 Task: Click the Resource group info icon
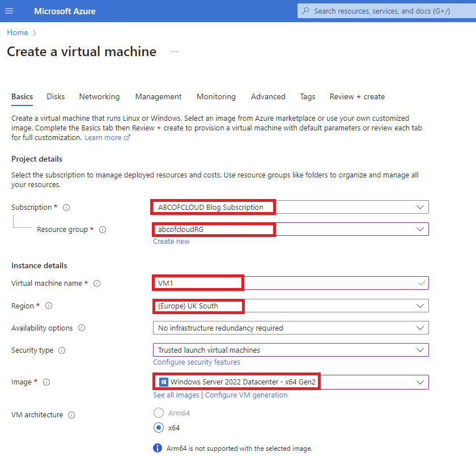102,230
